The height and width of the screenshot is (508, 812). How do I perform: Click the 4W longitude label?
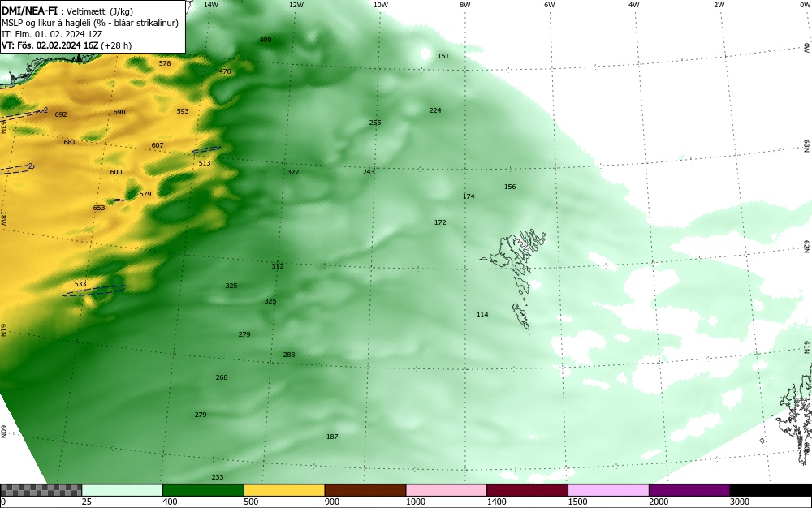click(x=634, y=5)
